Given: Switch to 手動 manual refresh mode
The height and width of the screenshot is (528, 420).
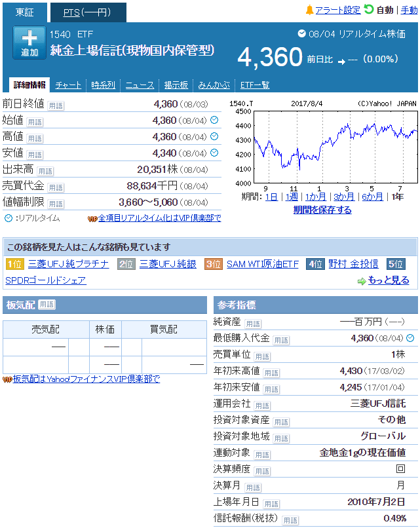Looking at the screenshot, I should [409, 10].
